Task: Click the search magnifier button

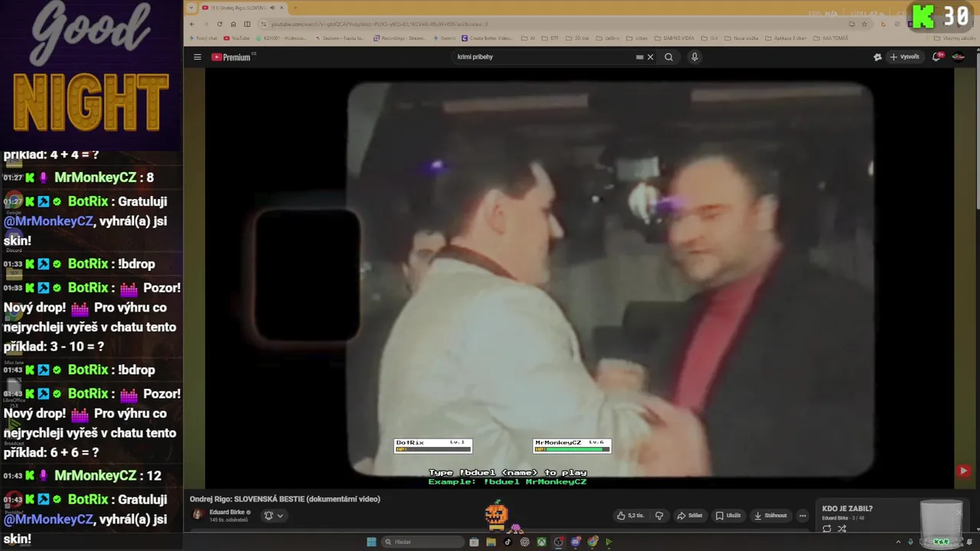Action: [x=668, y=57]
